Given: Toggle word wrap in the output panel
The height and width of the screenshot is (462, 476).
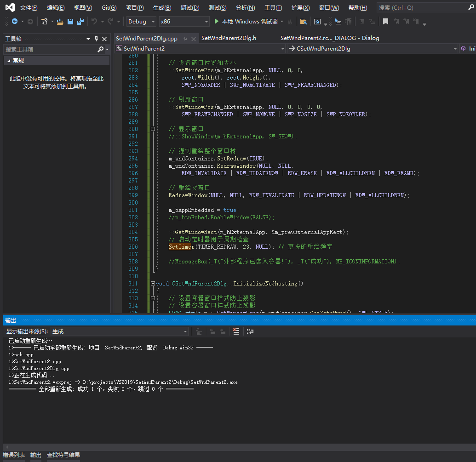Looking at the screenshot, I should pos(250,331).
